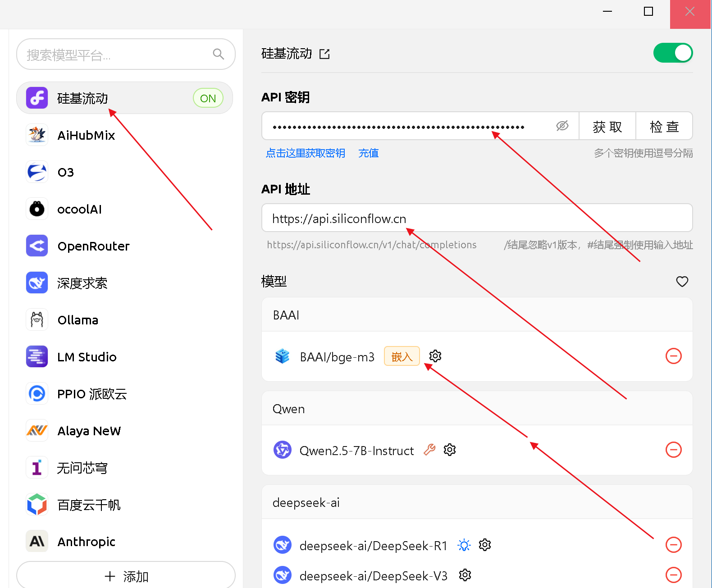Open settings gear for BAAI/bge-m3

coord(435,356)
